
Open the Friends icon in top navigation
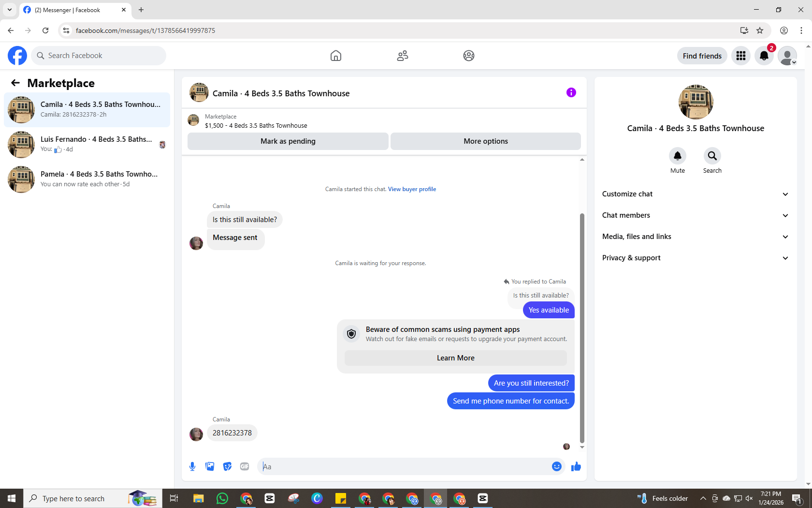[403, 56]
